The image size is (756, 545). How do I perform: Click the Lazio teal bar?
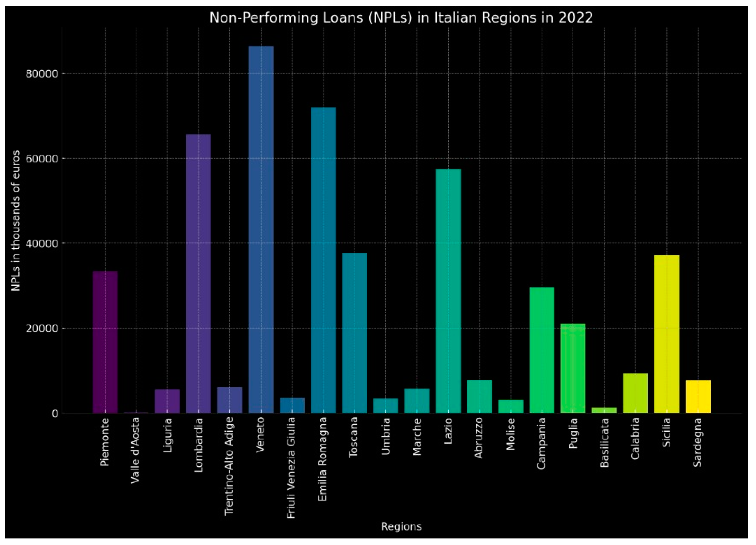tap(448, 291)
